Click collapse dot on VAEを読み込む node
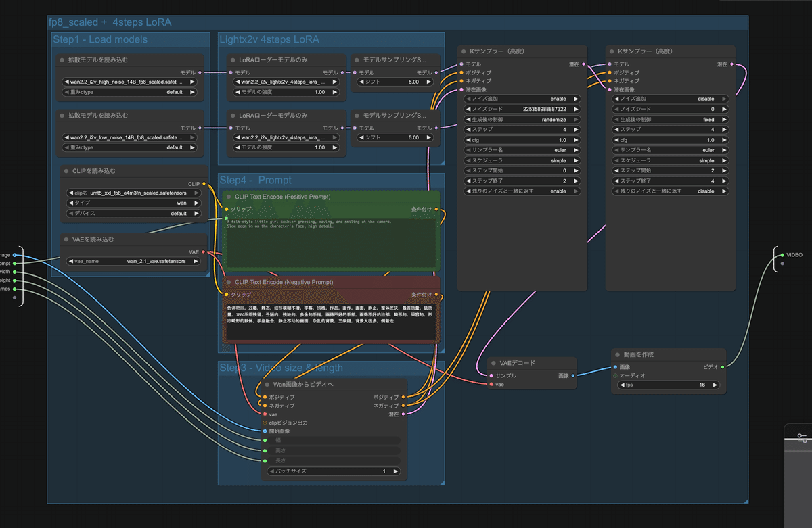The image size is (812, 528). [x=66, y=239]
